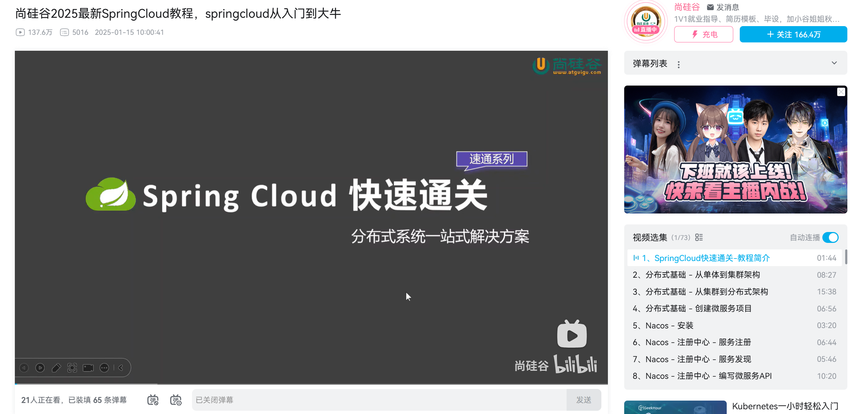Screen dimensions: 868x414
Task: Click the previous arrow in floating toolbar
Action: click(x=24, y=368)
